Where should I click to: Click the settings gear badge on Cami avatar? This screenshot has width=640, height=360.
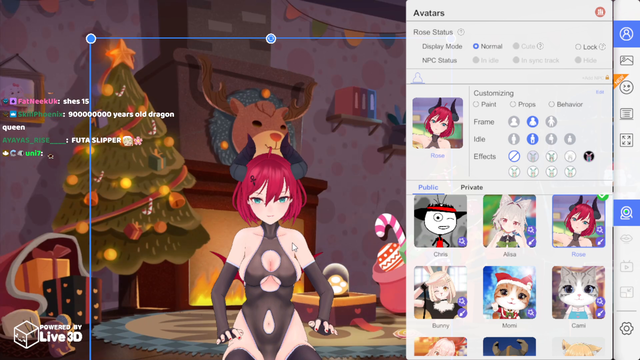pos(600,302)
